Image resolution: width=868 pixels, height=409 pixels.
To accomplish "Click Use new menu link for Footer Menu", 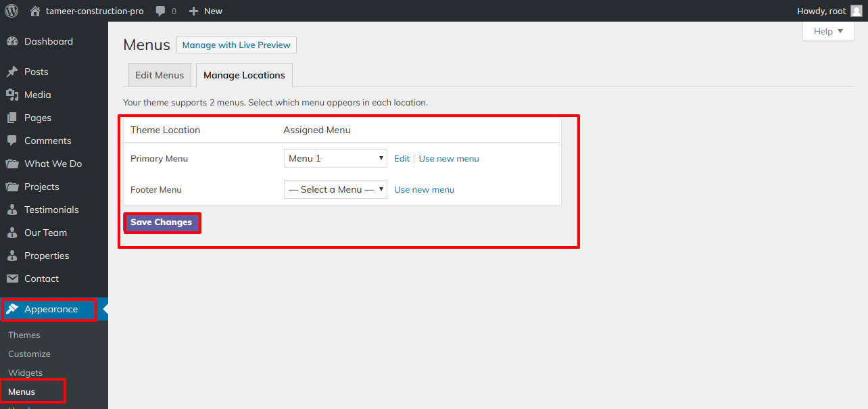I will click(x=424, y=189).
